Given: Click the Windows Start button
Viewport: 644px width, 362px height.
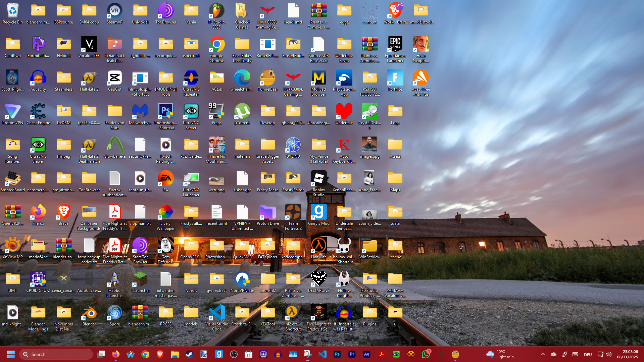Looking at the screenshot, I should tap(11, 354).
